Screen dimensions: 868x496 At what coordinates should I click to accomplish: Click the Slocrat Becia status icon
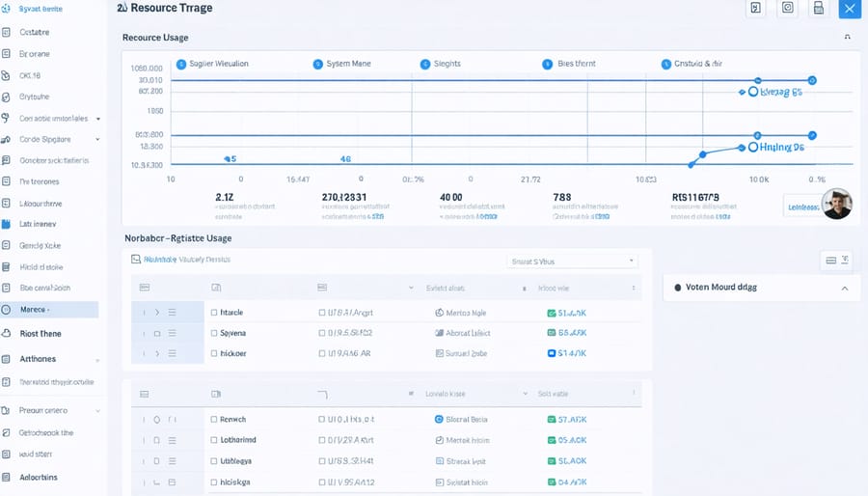439,420
